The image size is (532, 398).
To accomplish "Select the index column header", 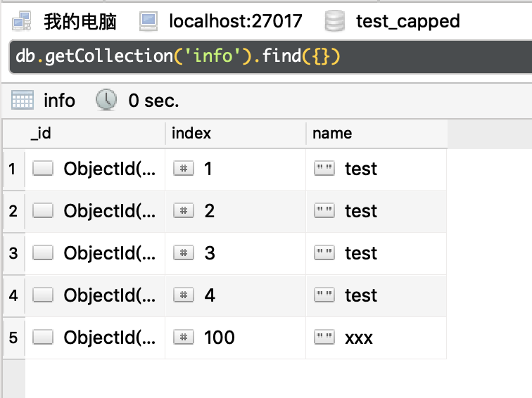I will pyautogui.click(x=236, y=133).
